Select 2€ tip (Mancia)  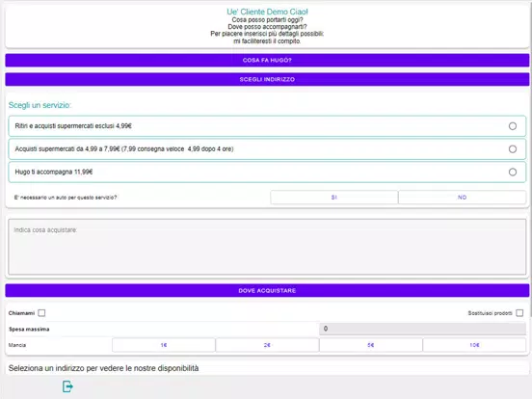[x=267, y=345]
